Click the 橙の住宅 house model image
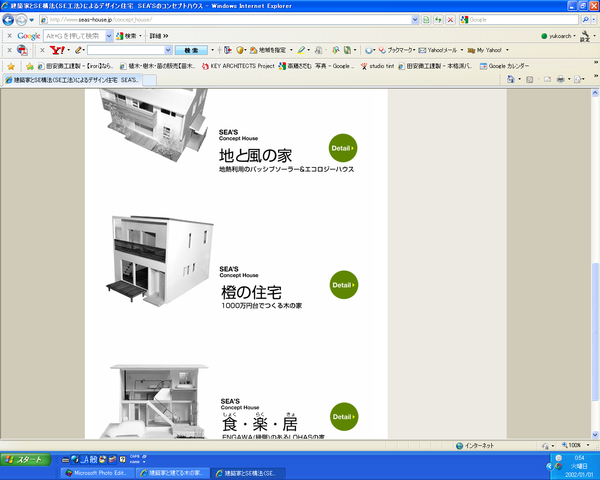The width and height of the screenshot is (600, 480). (x=159, y=260)
